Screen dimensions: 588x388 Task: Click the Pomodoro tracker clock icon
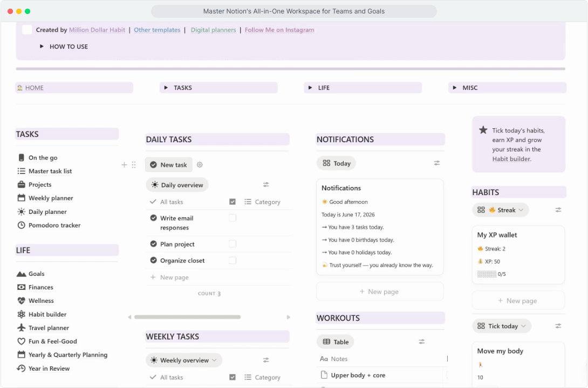coord(22,225)
